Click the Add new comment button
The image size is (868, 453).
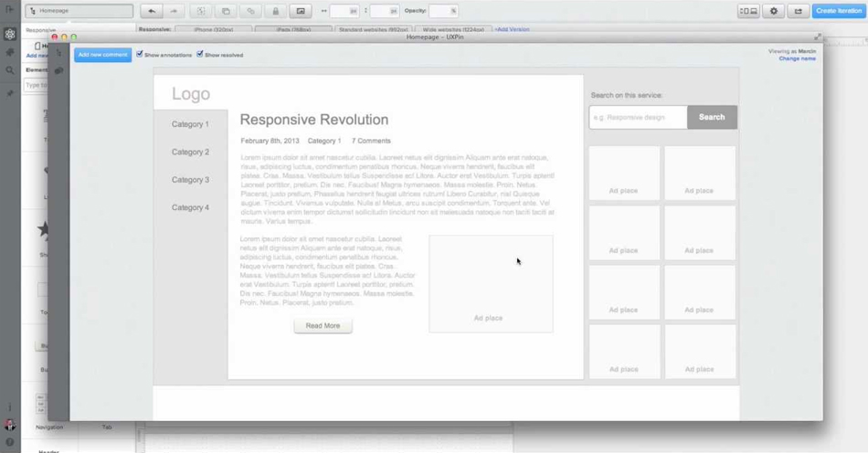102,55
